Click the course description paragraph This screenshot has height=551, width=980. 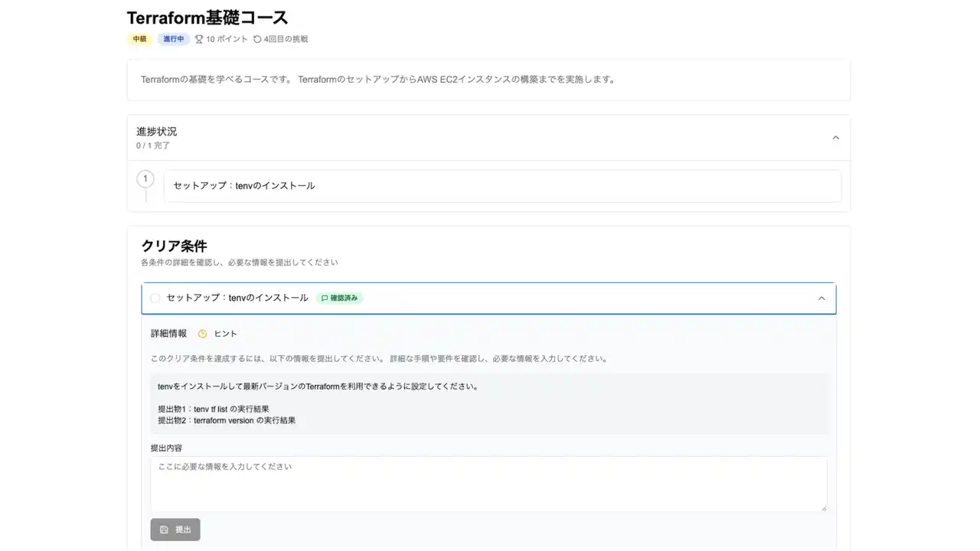click(x=378, y=80)
